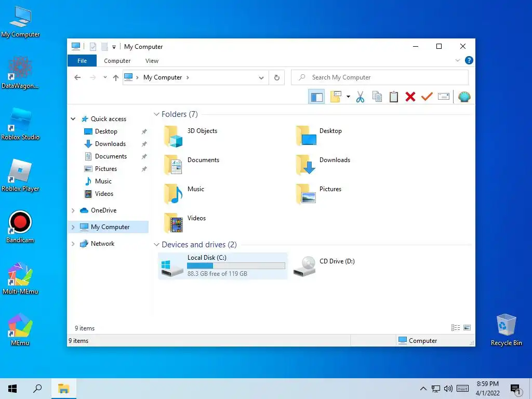
Task: Click into the Search My Computer field
Action: coord(380,77)
